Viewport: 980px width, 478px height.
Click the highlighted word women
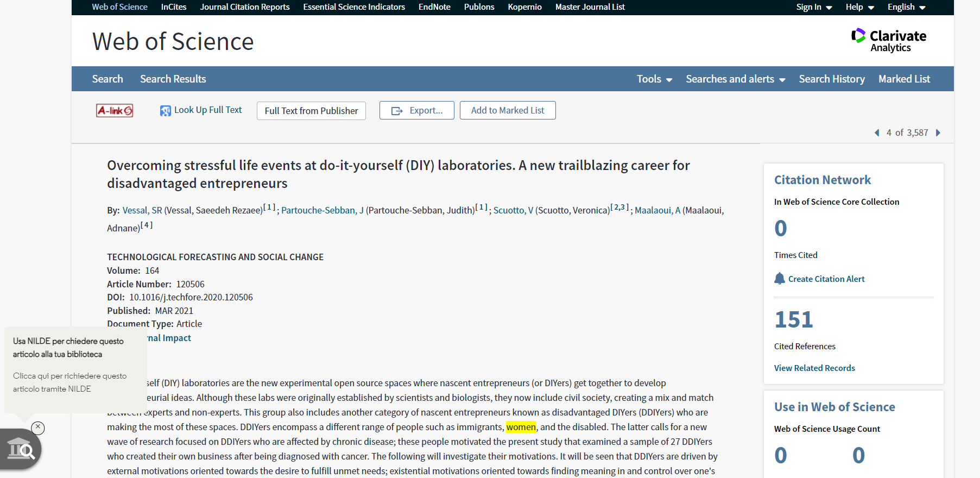click(x=521, y=427)
